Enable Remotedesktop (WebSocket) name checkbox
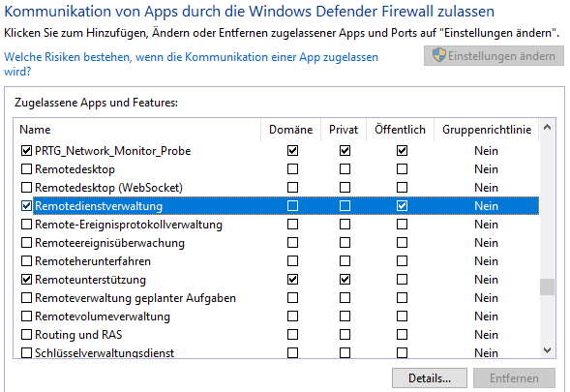570x392 pixels. 26,187
